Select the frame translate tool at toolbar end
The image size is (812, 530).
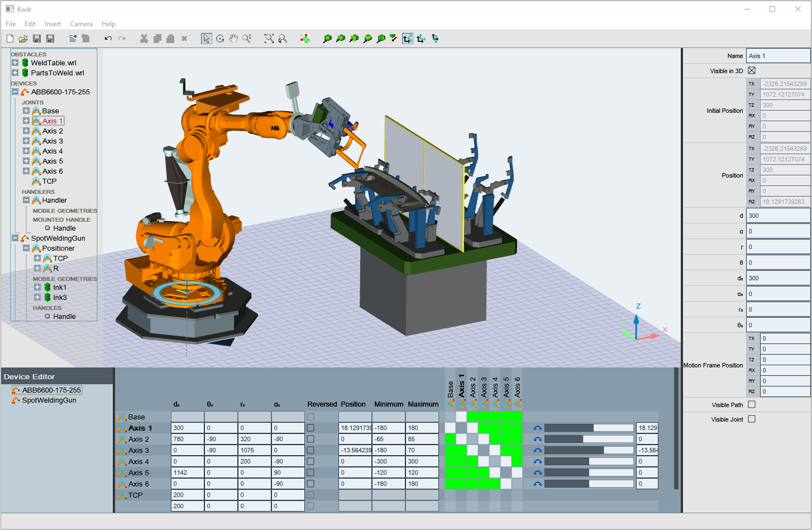coord(435,38)
